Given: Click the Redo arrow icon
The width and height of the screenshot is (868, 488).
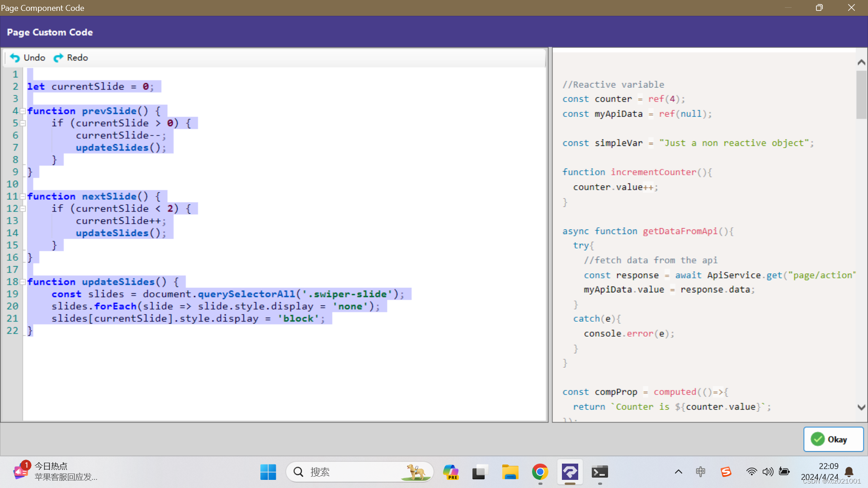Looking at the screenshot, I should 58,58.
